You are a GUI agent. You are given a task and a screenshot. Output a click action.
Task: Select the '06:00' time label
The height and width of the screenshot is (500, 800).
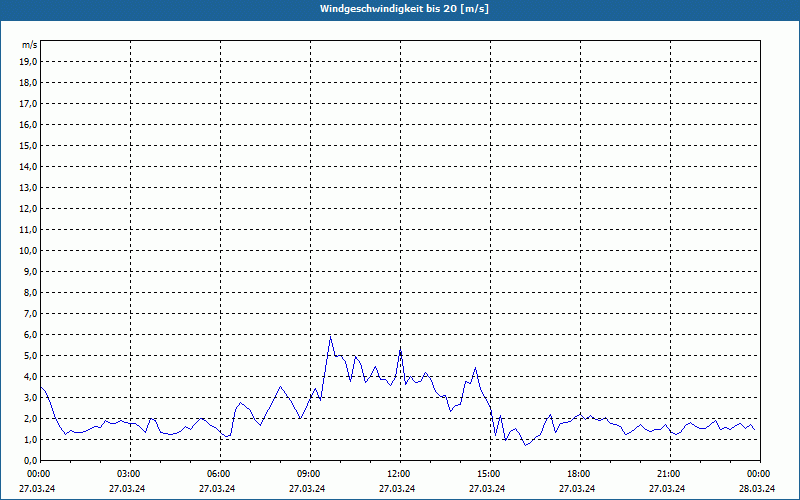tap(218, 474)
